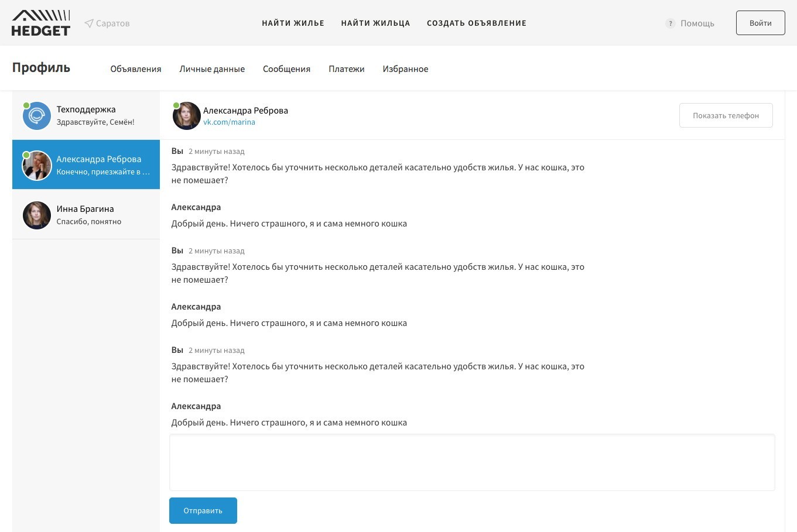Image resolution: width=797 pixels, height=532 pixels.
Task: Click the question mark help icon
Action: 670,23
